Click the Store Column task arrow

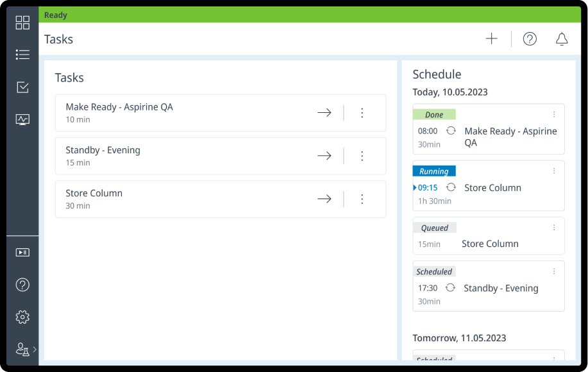(x=324, y=199)
